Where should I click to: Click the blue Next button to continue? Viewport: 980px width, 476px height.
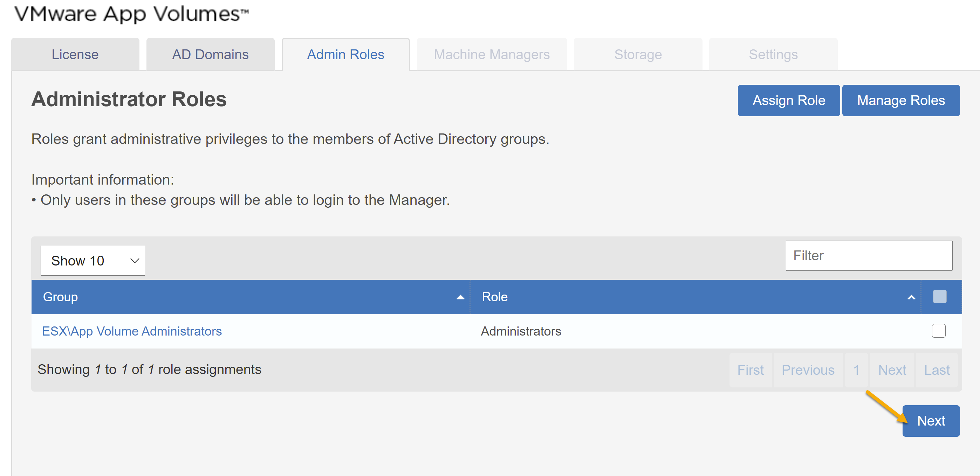931,421
